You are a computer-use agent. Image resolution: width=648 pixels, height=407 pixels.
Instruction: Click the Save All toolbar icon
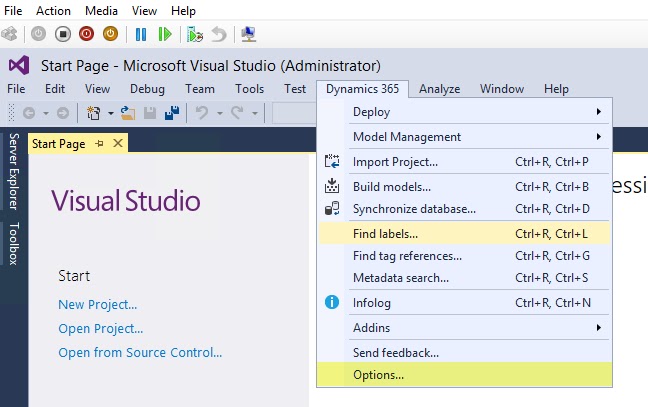click(171, 113)
